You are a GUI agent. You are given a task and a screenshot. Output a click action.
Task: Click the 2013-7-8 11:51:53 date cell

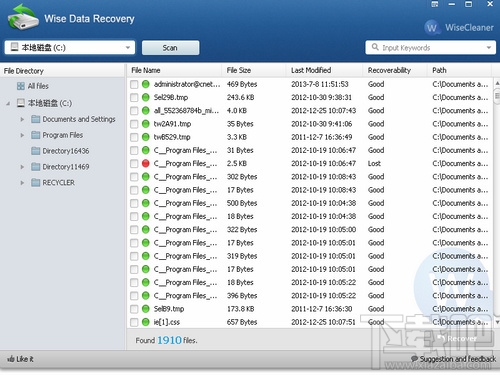[320, 84]
